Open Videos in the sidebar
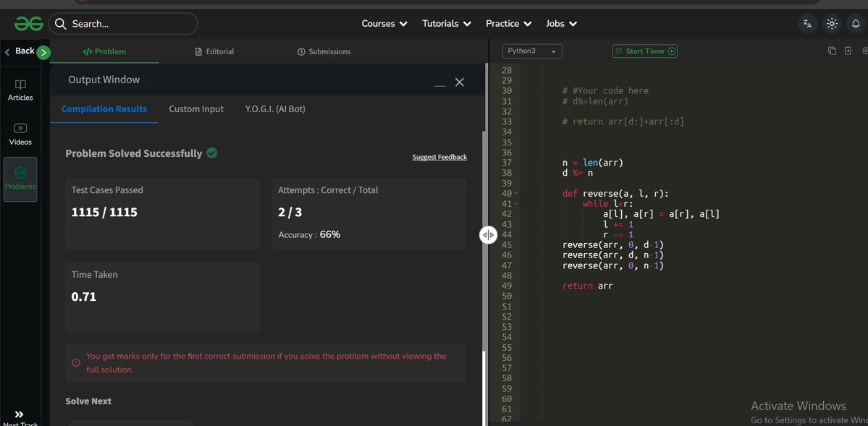This screenshot has height=426, width=868. click(20, 135)
